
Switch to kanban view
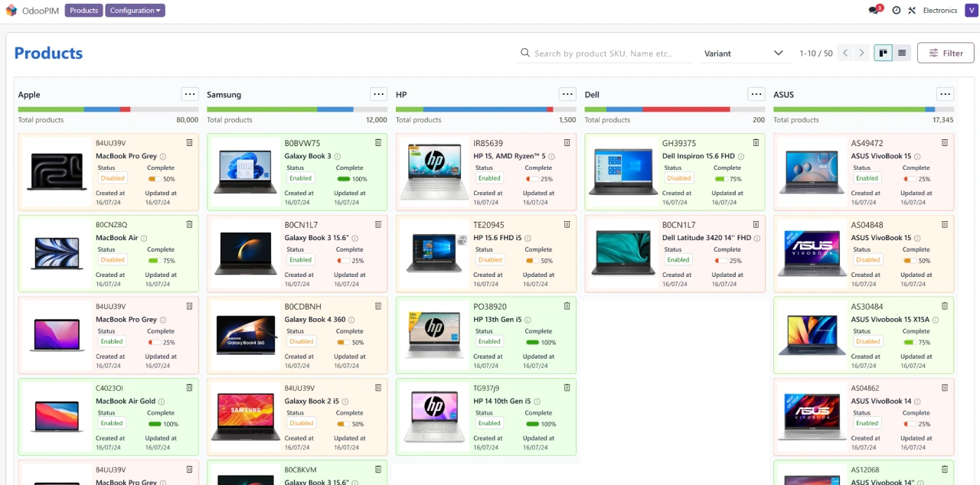pyautogui.click(x=883, y=54)
